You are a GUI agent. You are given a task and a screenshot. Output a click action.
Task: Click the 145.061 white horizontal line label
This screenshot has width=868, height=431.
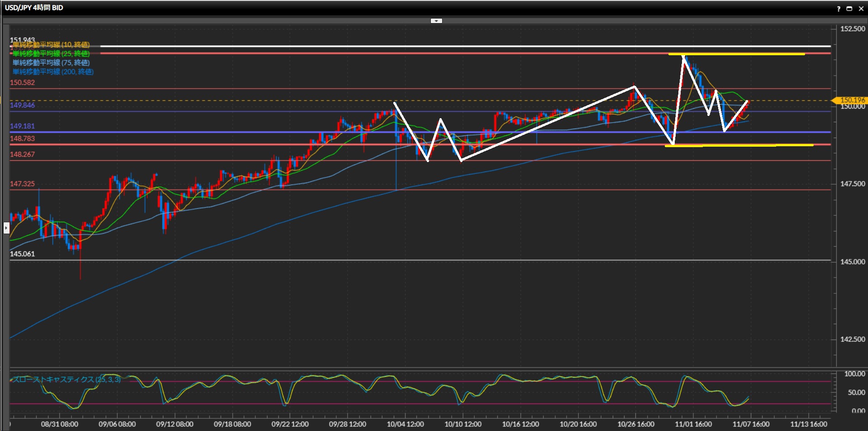point(22,254)
